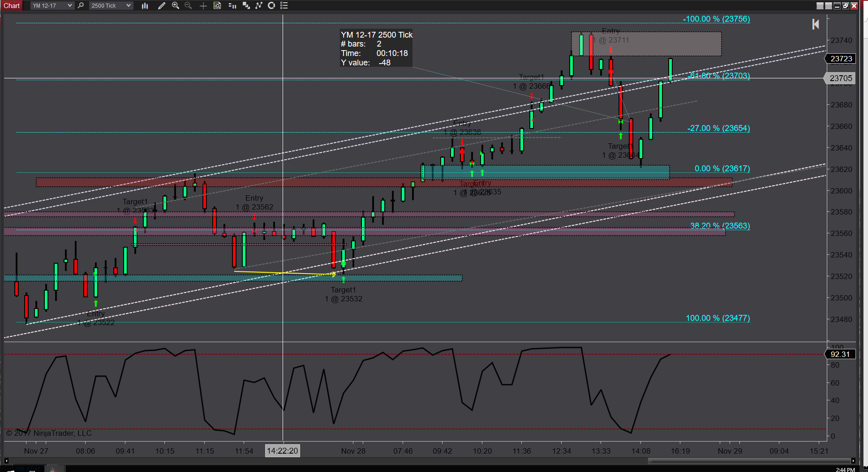This screenshot has height=472, width=868.
Task: Click the 23723 current price marker
Action: (841, 59)
